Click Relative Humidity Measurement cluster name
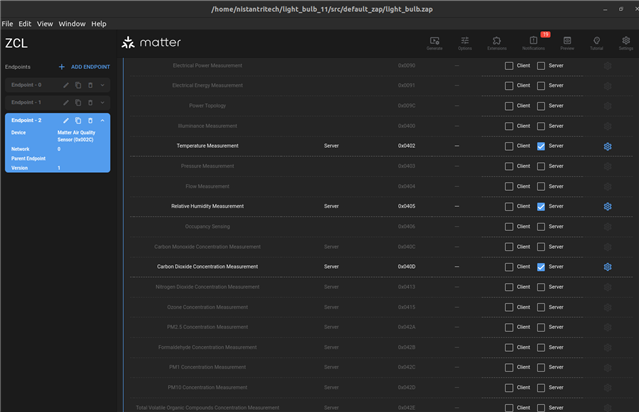The height and width of the screenshot is (412, 639). coord(207,206)
